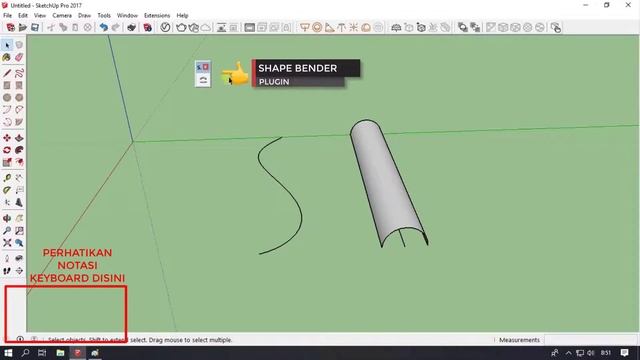Select the Protractor tool
Image resolution: width=640 pixels, height=360 pixels.
point(7,190)
